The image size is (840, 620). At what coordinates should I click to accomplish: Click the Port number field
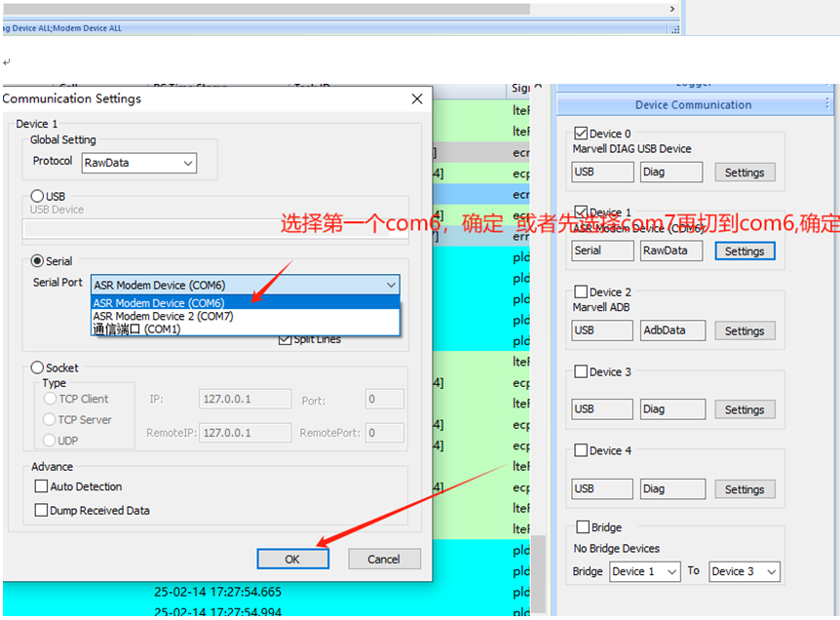tap(385, 400)
